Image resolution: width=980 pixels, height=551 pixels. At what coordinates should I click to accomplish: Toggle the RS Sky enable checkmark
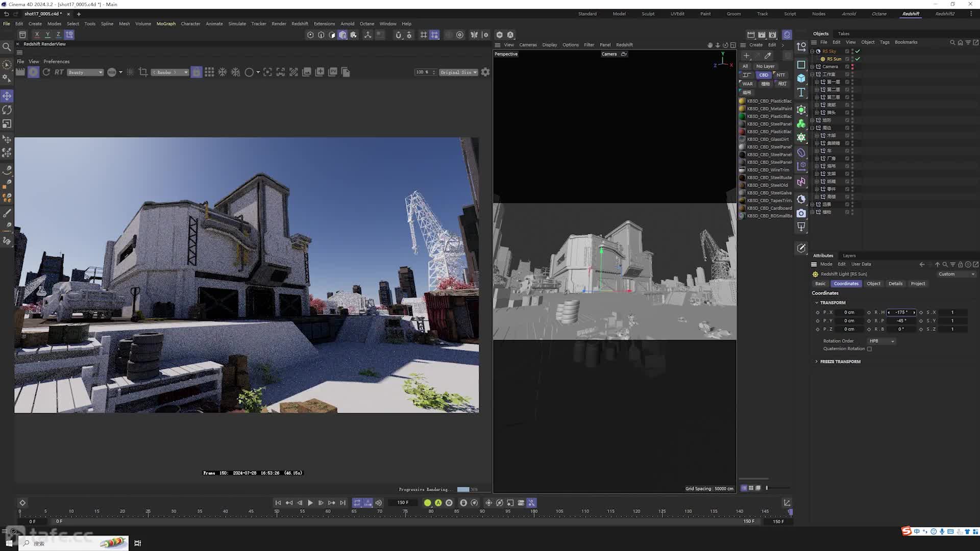click(x=857, y=52)
